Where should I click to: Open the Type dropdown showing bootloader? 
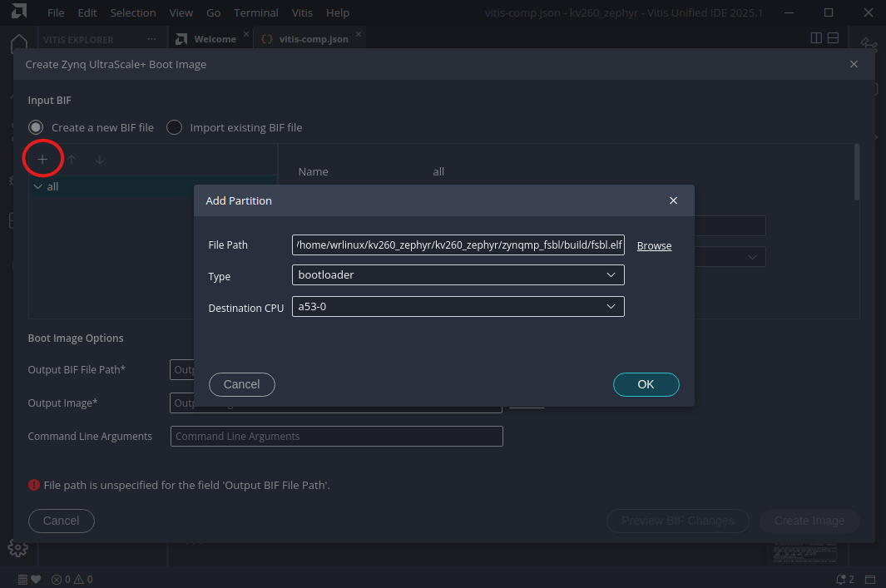pyautogui.click(x=458, y=274)
